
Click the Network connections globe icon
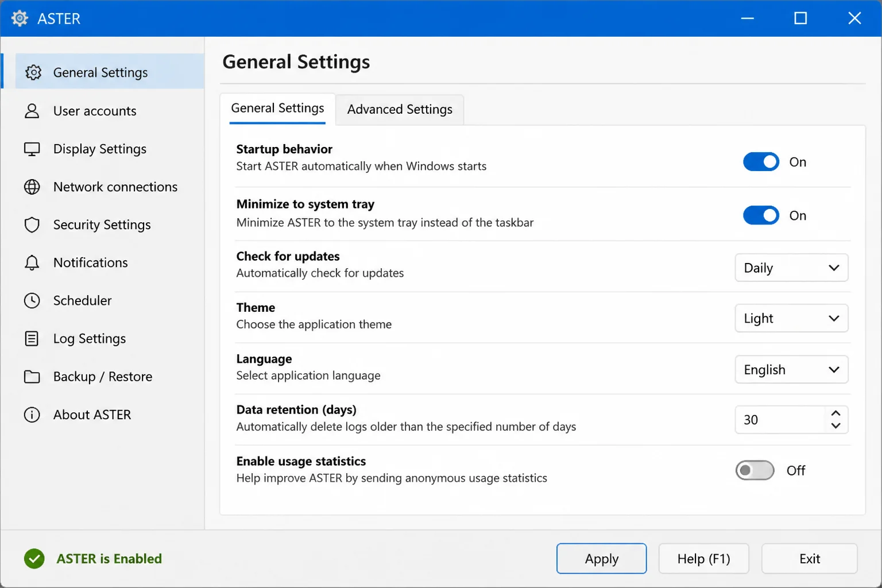click(32, 187)
